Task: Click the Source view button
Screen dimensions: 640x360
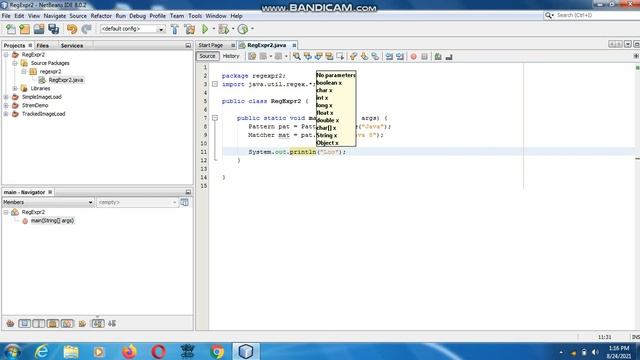Action: click(207, 56)
